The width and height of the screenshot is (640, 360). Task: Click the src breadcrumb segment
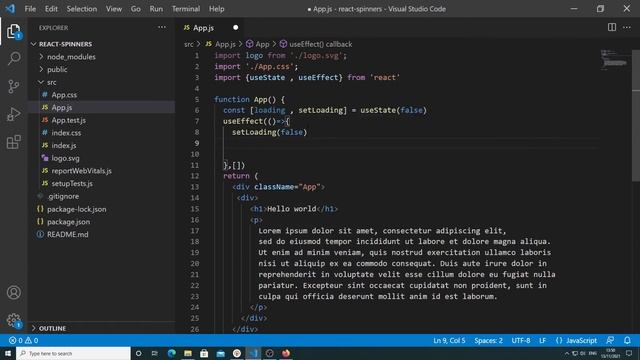(x=188, y=44)
